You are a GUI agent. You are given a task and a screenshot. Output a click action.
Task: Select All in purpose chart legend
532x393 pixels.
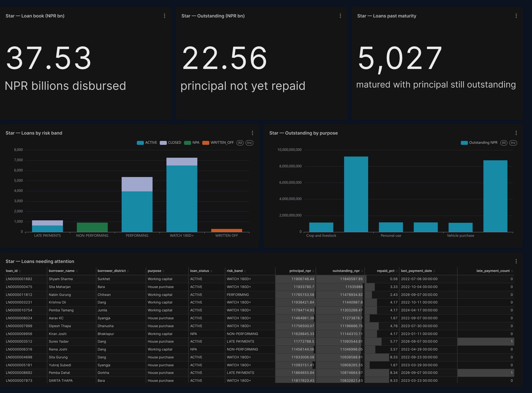pyautogui.click(x=504, y=143)
